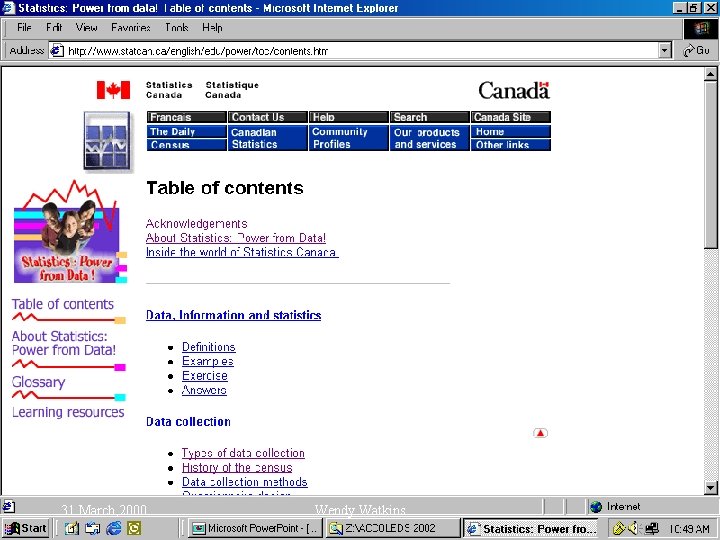The width and height of the screenshot is (720, 540).
Task: Click the system tray clock
Action: [689, 529]
